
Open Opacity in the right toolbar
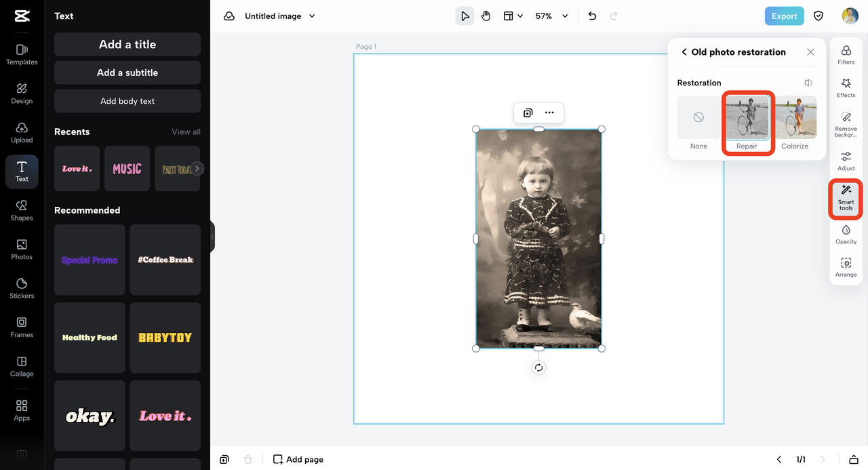[x=846, y=235]
